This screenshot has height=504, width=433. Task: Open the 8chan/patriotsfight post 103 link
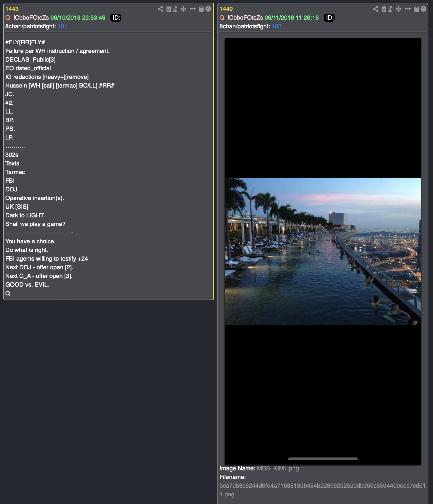(x=277, y=26)
